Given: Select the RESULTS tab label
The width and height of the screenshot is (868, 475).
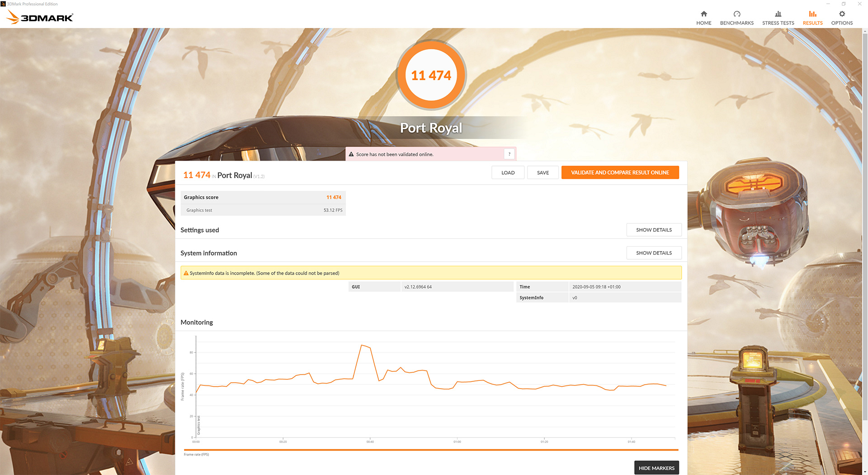Looking at the screenshot, I should [x=812, y=23].
